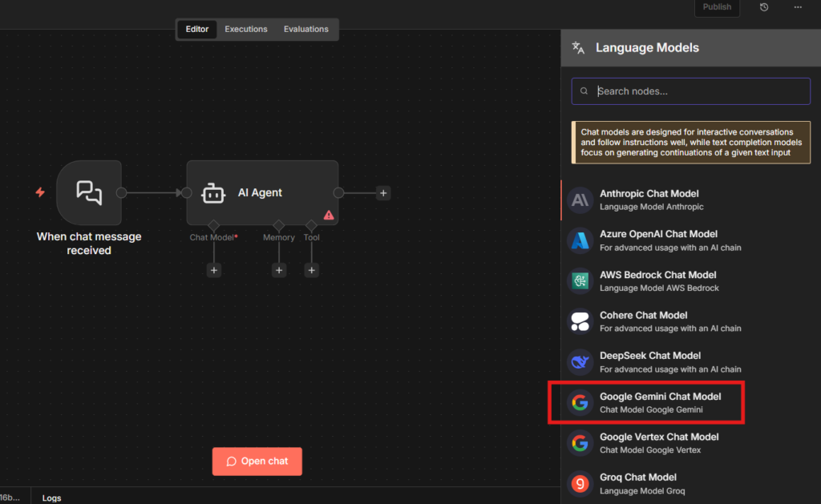Add a Chat Model via its plus connector
Viewport: 821px width, 504px height.
point(213,270)
